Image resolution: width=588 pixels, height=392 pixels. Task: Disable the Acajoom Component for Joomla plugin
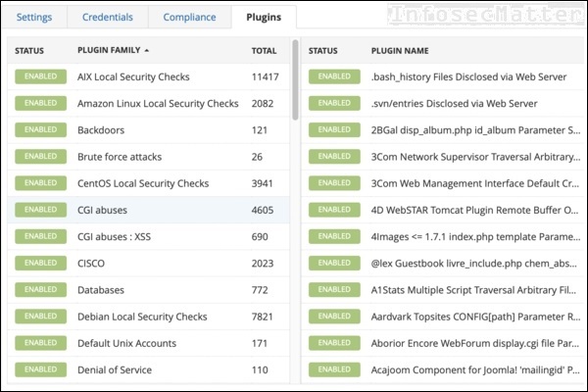point(334,369)
